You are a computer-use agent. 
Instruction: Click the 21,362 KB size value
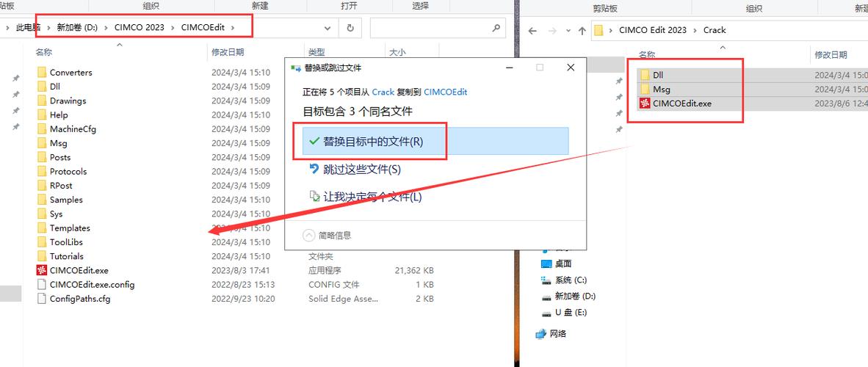tap(414, 271)
